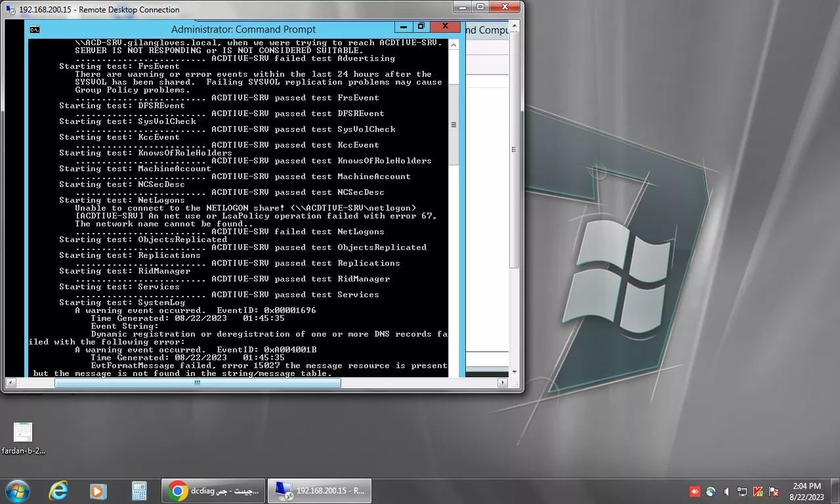The image size is (840, 504).
Task: Select the 192.168.200.15 Remote Desktop taskbar button
Action: 320,490
